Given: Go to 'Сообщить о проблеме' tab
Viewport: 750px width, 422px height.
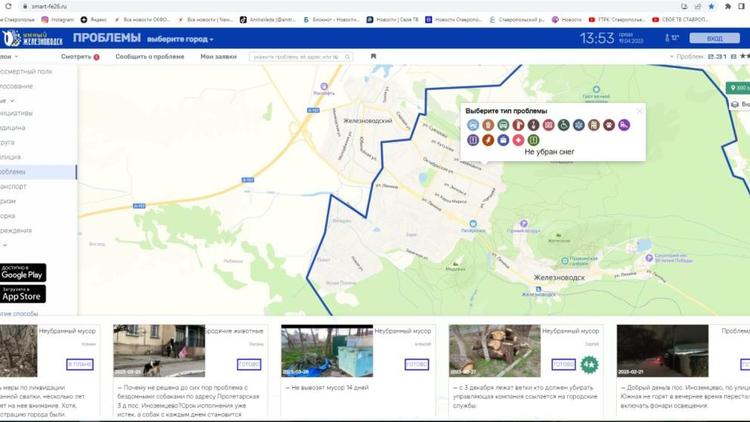Looking at the screenshot, I should tap(150, 57).
